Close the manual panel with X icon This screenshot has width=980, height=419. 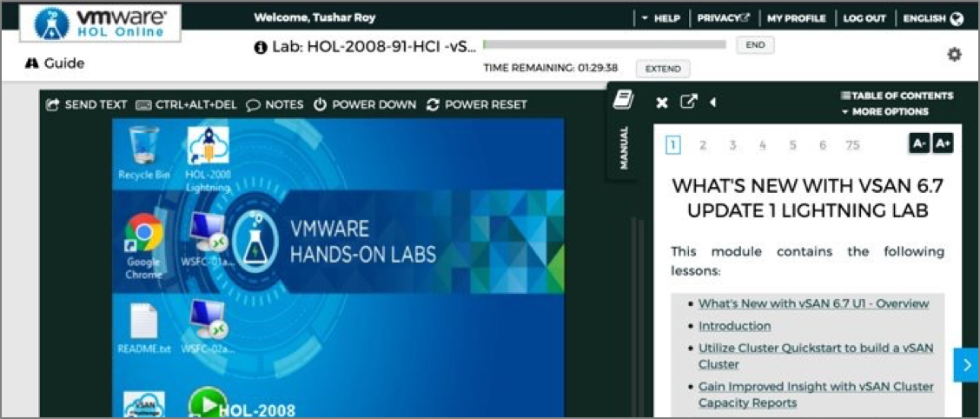(x=662, y=102)
